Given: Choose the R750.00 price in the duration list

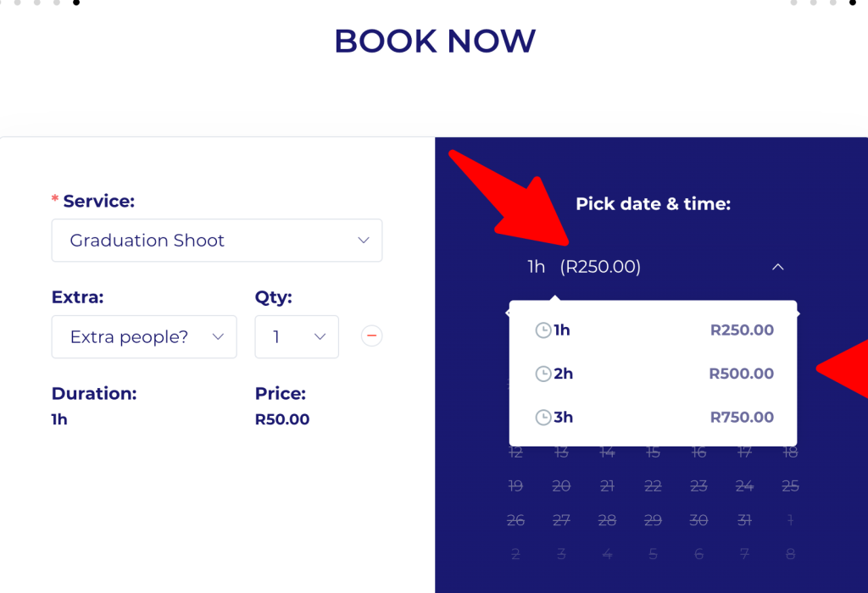Looking at the screenshot, I should [742, 417].
